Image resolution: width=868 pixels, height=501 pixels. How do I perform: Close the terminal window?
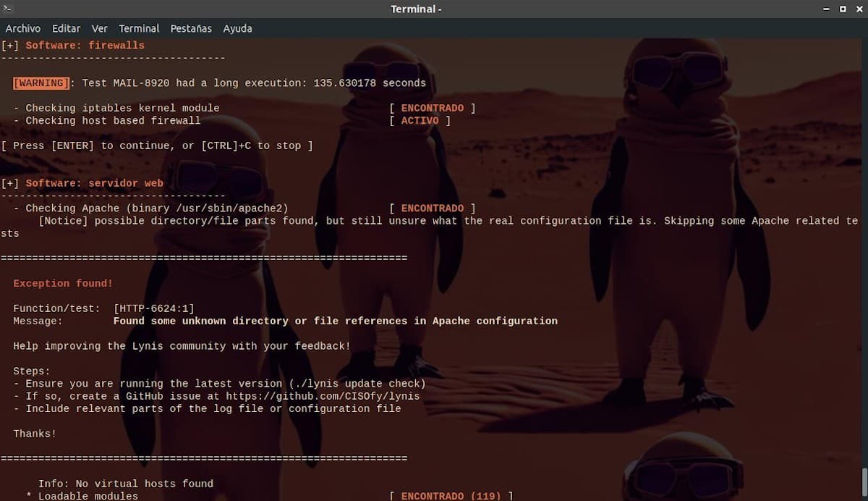click(858, 9)
